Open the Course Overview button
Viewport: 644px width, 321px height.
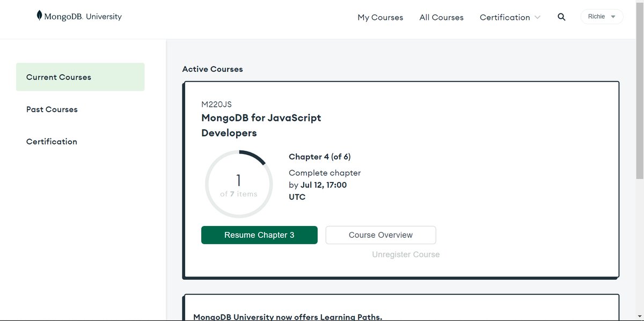380,235
